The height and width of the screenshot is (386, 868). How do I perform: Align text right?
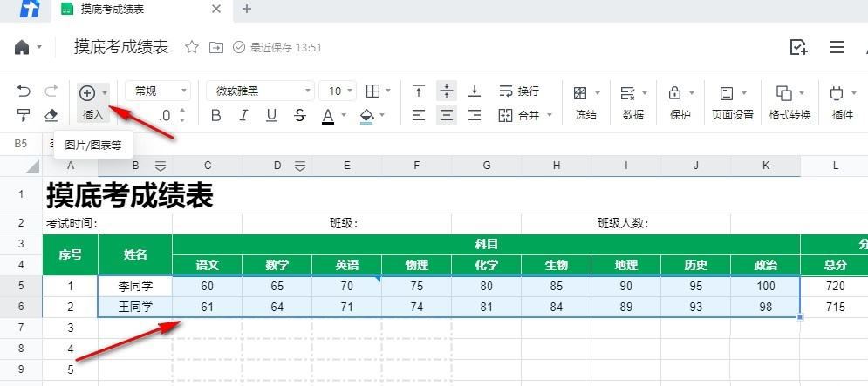pyautogui.click(x=475, y=115)
